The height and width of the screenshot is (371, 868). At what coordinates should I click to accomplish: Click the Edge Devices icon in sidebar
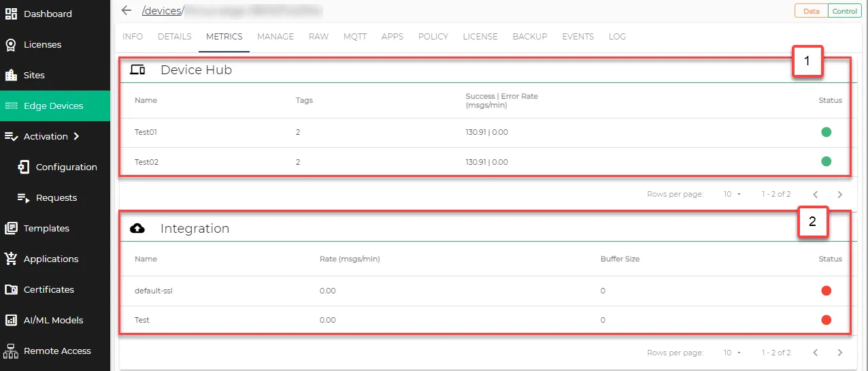(x=11, y=106)
